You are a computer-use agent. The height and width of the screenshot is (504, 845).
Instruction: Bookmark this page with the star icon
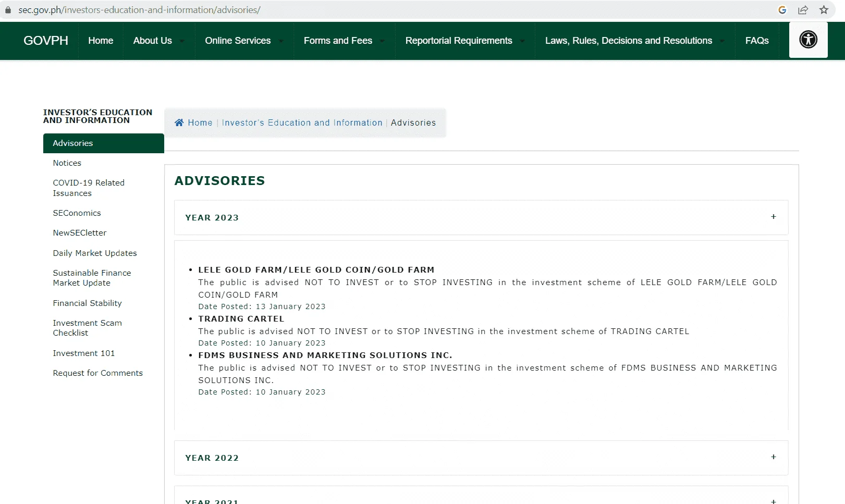(x=824, y=10)
